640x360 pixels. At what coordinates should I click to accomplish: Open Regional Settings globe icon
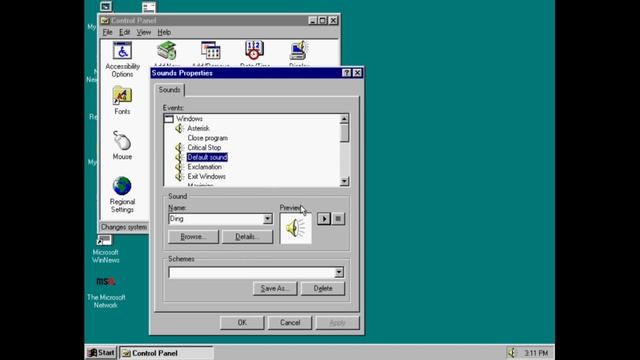(x=122, y=186)
